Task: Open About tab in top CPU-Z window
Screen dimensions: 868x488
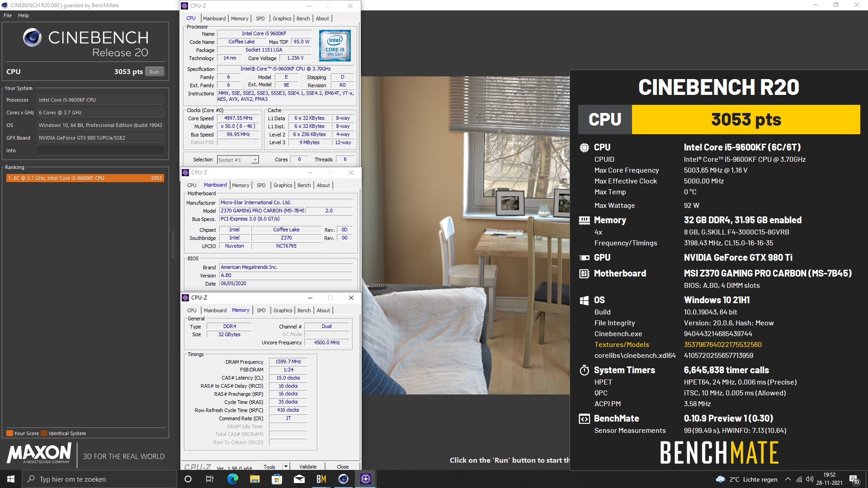Action: pos(322,19)
